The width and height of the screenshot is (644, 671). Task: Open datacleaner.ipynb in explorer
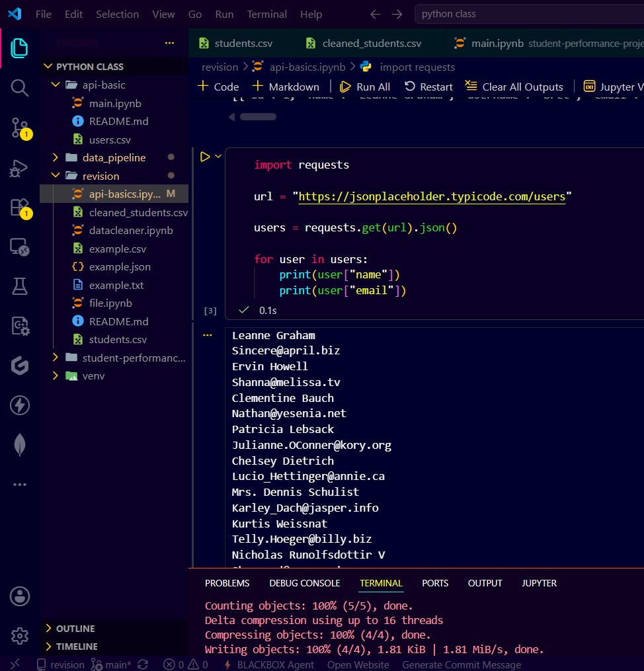(x=131, y=230)
